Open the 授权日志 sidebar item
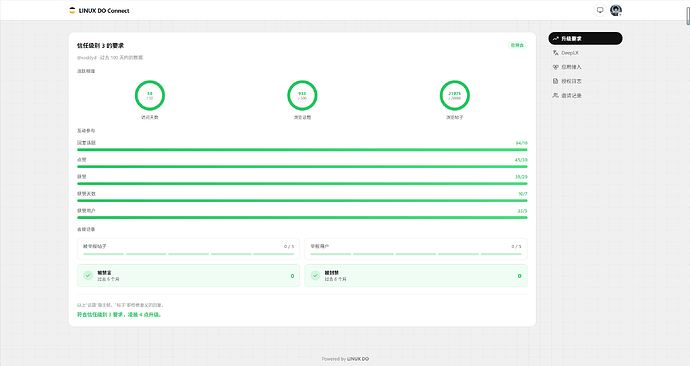This screenshot has width=690, height=366. 585,81
